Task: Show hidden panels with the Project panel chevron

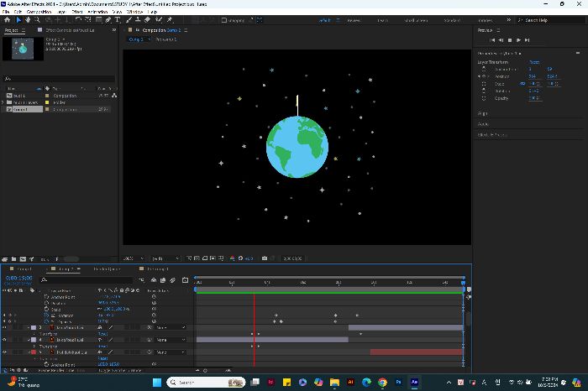Action: [x=114, y=30]
